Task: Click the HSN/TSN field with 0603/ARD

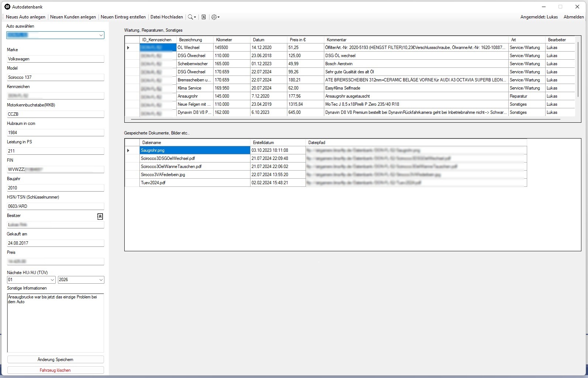Action: 55,206
